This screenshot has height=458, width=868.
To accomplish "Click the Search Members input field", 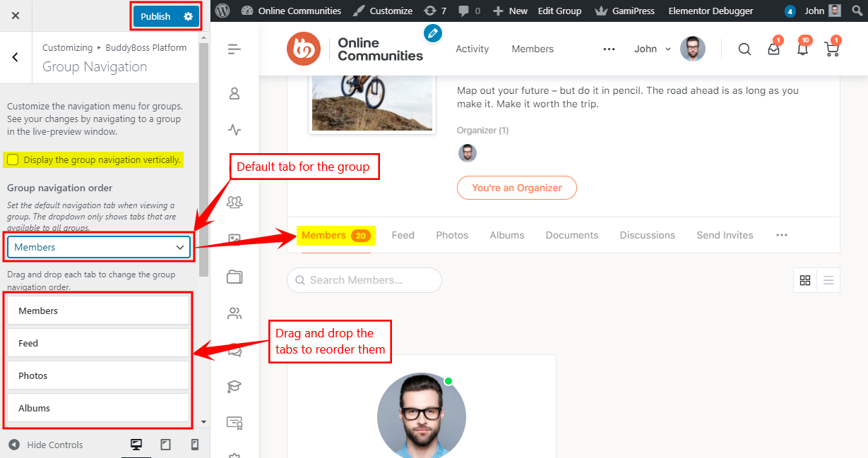I will click(364, 280).
